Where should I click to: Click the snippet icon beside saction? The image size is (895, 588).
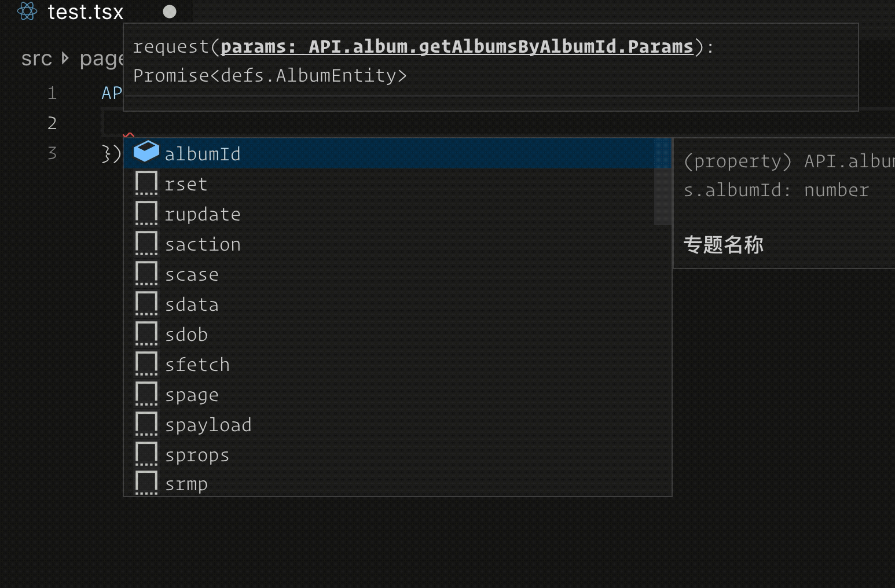[146, 243]
